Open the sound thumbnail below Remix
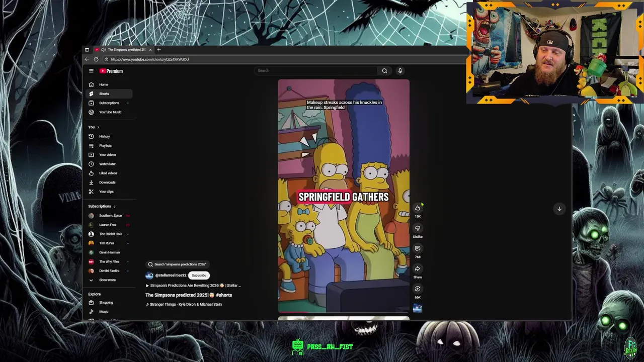This screenshot has width=644, height=362. [x=417, y=308]
